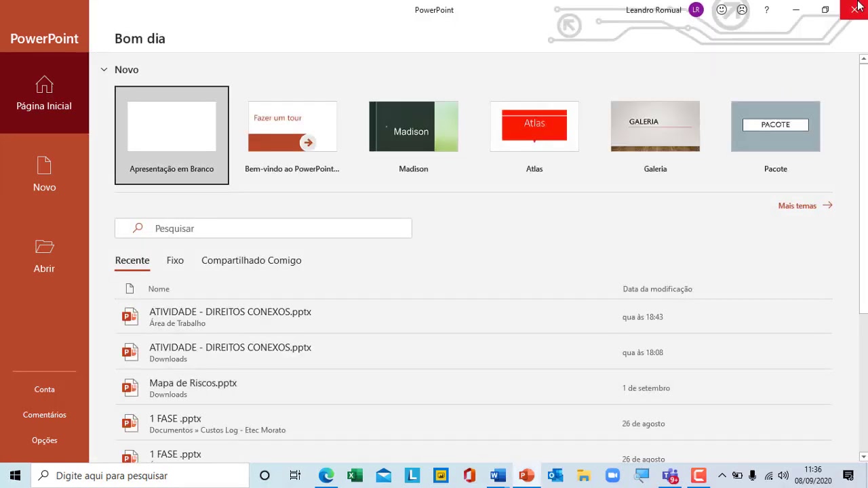Click the magnifier icon in Pesquisar box
The image size is (868, 488).
138,228
